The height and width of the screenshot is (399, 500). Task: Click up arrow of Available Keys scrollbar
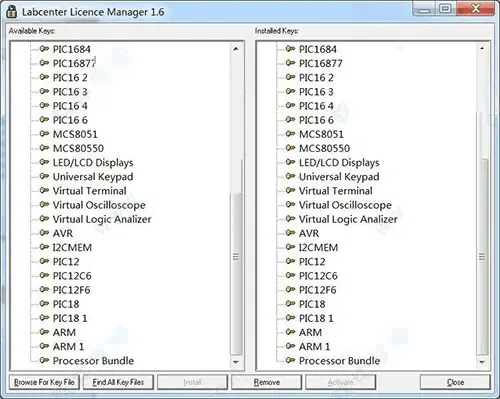pos(236,49)
